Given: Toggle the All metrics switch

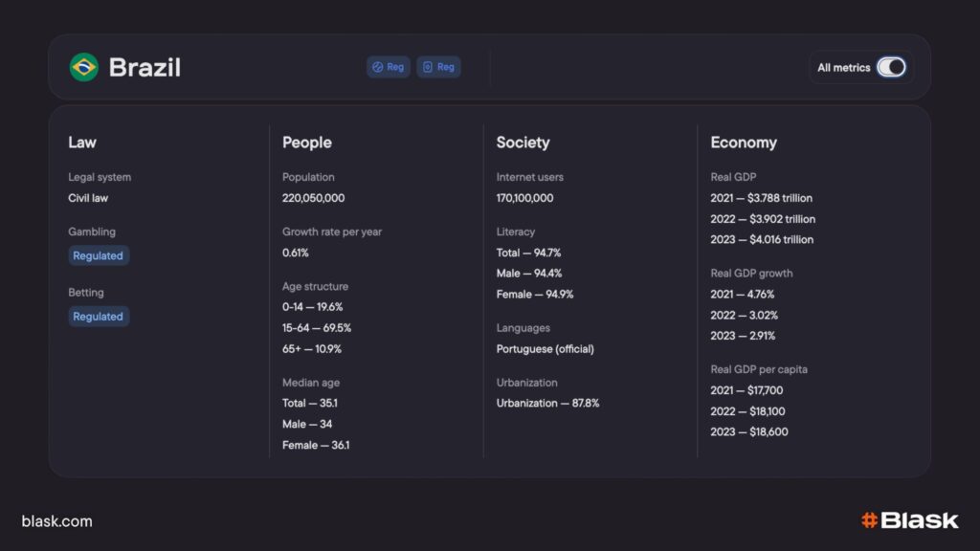Looking at the screenshot, I should (891, 67).
